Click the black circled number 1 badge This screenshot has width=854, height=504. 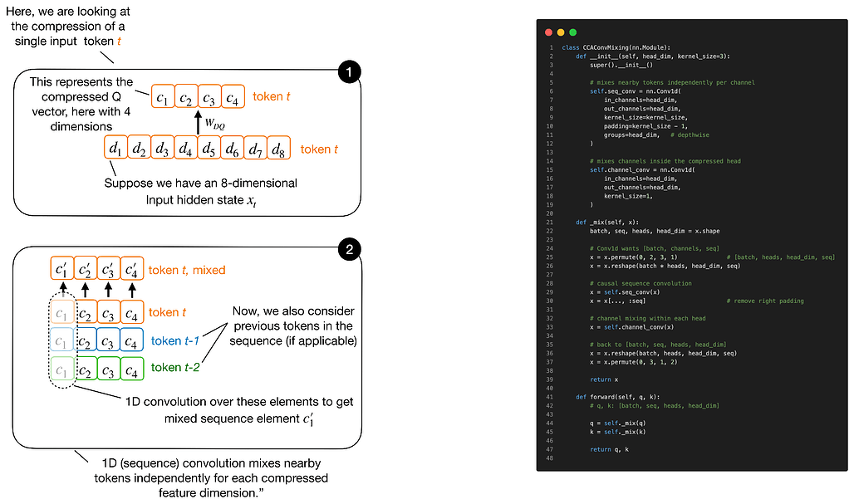349,72
